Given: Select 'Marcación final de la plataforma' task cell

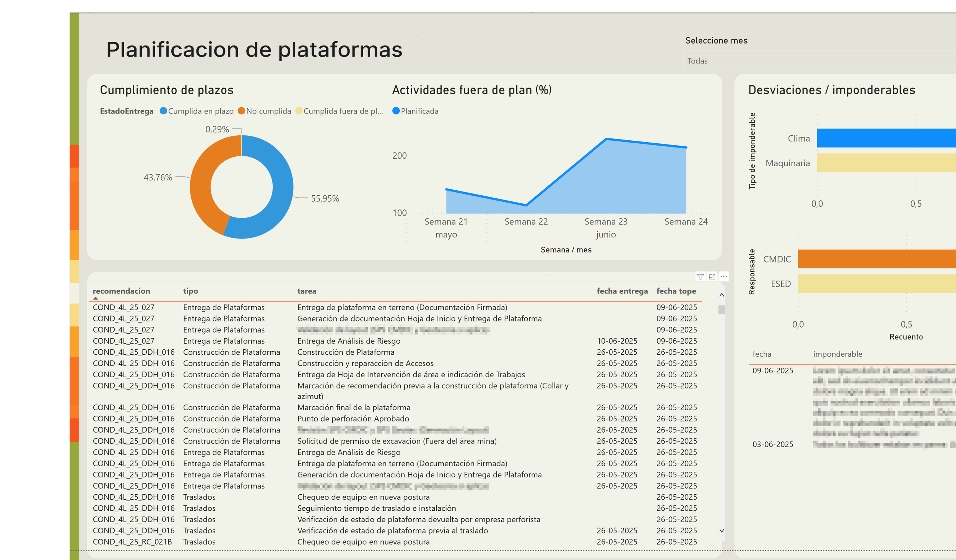Looking at the screenshot, I should [x=354, y=407].
